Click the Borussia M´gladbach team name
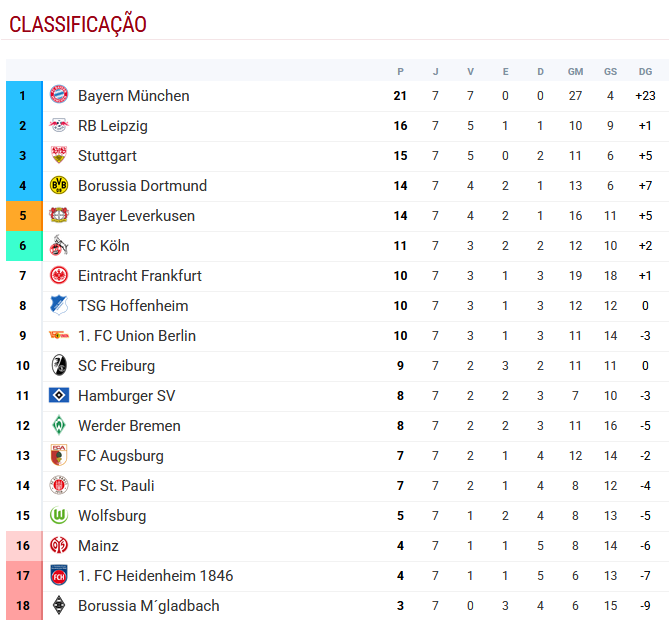This screenshot has width=669, height=620. tap(149, 606)
